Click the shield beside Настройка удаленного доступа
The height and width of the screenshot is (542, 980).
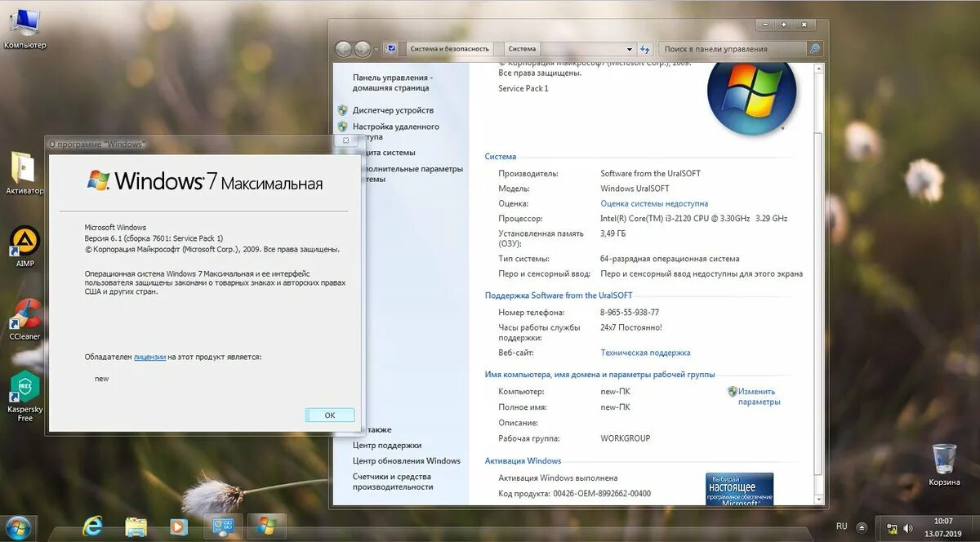tap(343, 127)
